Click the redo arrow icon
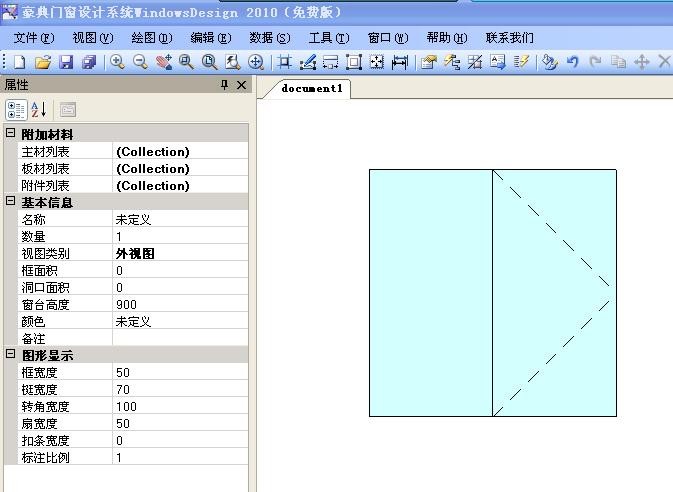The height and width of the screenshot is (492, 673). [x=595, y=62]
